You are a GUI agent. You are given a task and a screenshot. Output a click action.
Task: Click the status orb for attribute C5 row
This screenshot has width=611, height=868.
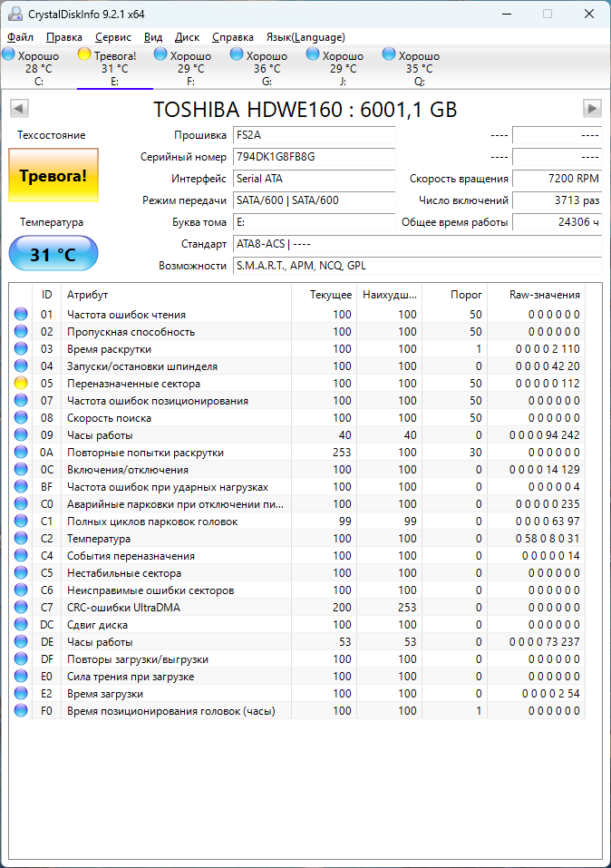(x=21, y=573)
